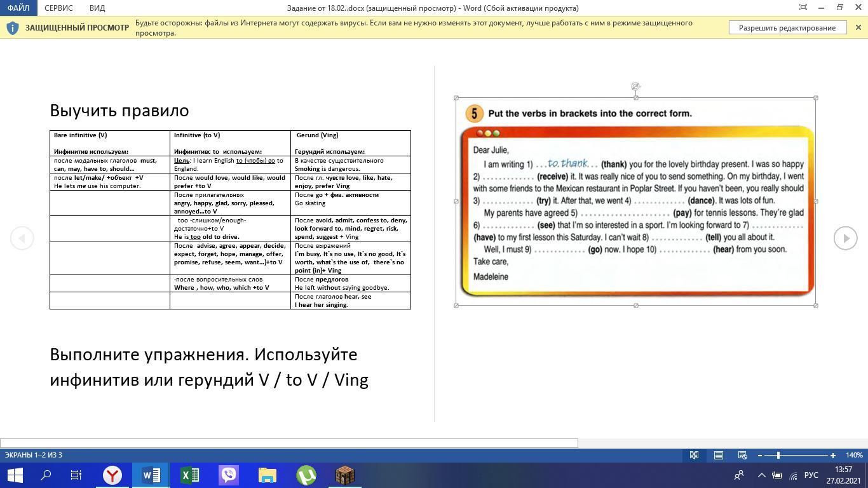This screenshot has height=488, width=868.
Task: Click the cell with Where, how, who, which +to V
Action: point(230,283)
